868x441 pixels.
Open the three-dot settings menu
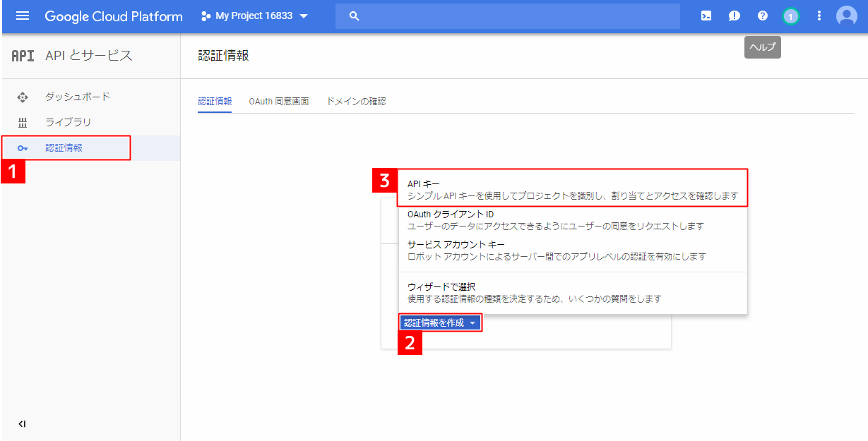pyautogui.click(x=819, y=16)
